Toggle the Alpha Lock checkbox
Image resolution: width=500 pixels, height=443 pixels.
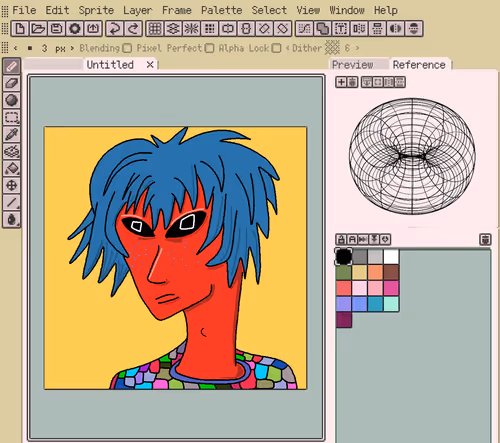coord(276,48)
